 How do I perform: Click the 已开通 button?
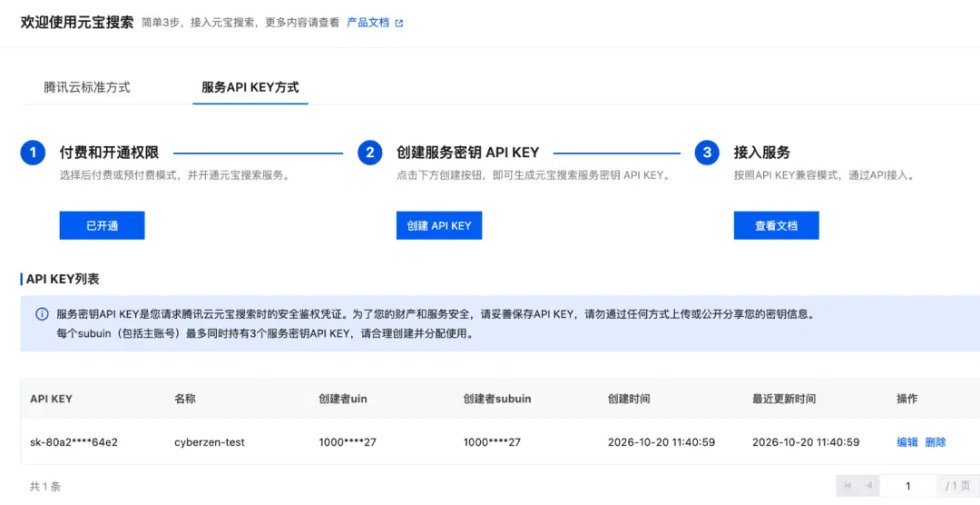(102, 225)
